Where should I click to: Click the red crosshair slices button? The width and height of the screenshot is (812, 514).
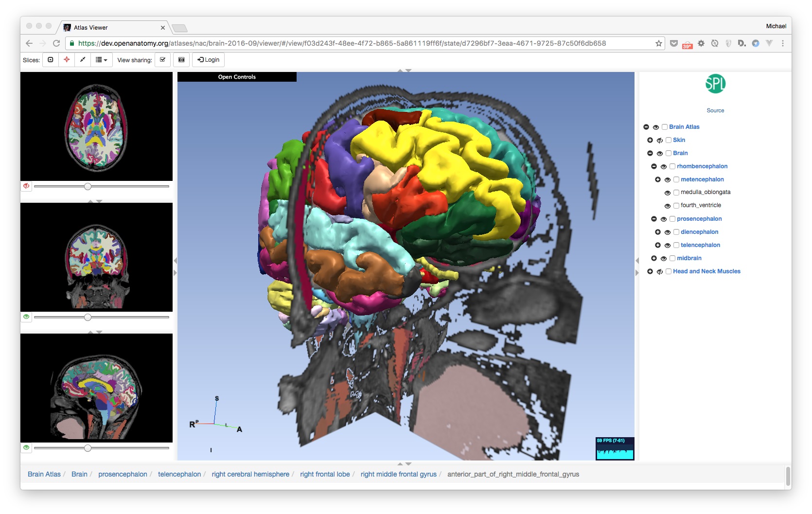pyautogui.click(x=67, y=60)
